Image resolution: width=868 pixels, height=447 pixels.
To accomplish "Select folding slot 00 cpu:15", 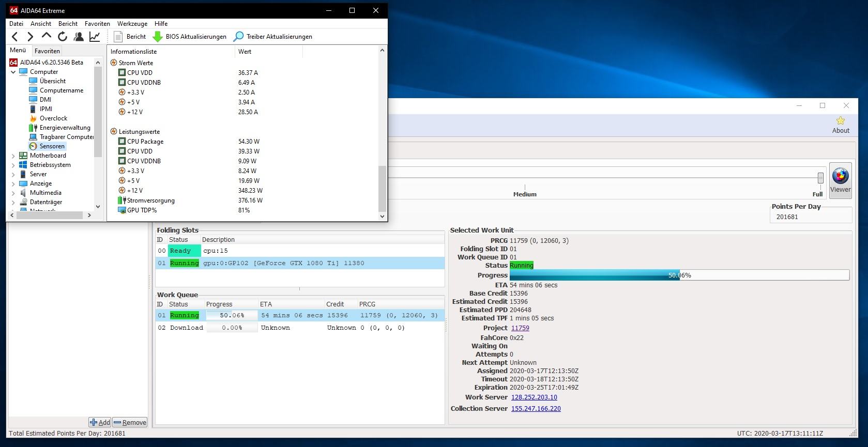I will tap(300, 251).
